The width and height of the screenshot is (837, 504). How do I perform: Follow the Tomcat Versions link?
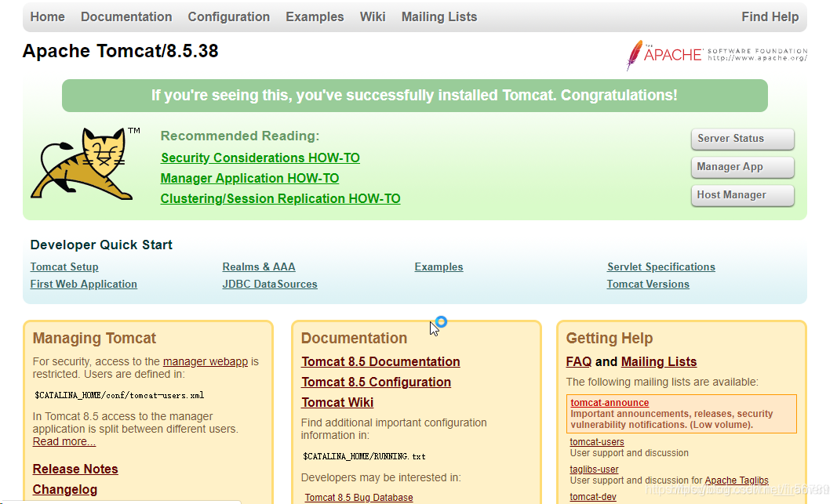point(648,285)
